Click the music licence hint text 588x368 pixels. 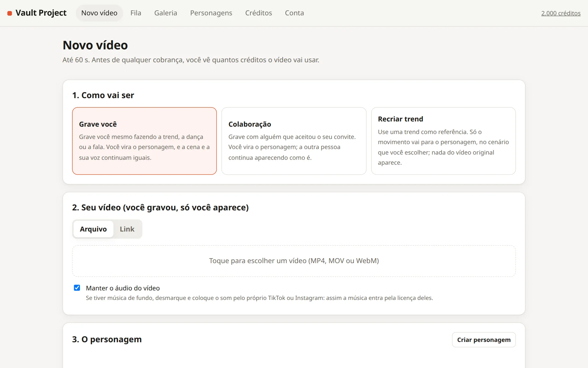259,298
